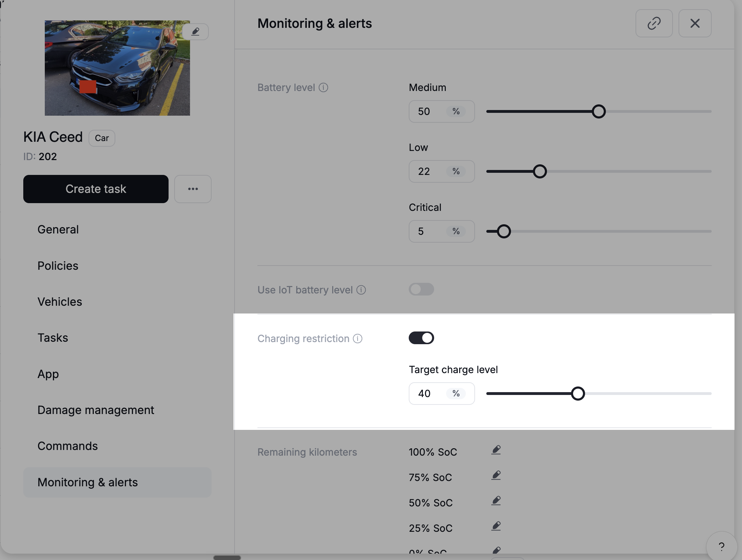Open the Commands section
The height and width of the screenshot is (560, 742).
[x=117, y=446]
